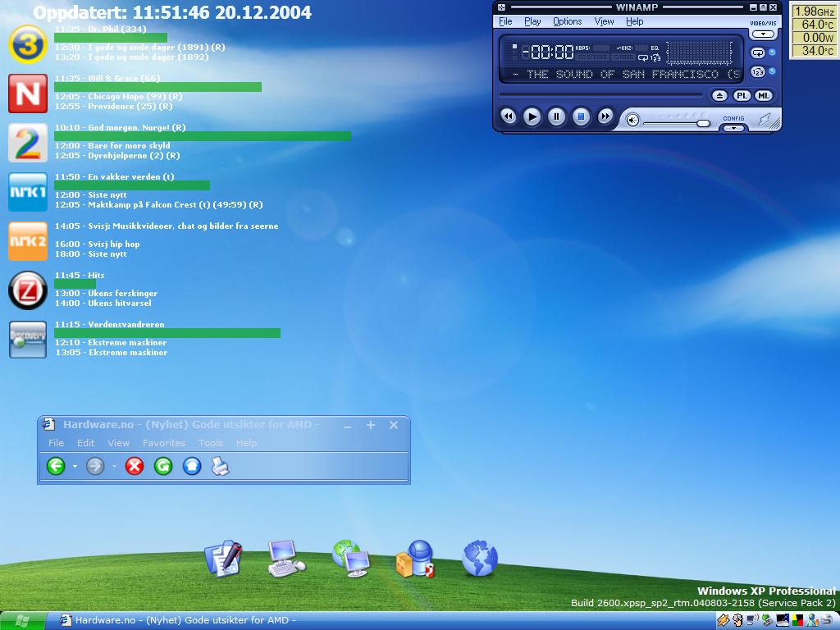Open Winamp's Help menu
This screenshot has width=840, height=630.
click(634, 21)
